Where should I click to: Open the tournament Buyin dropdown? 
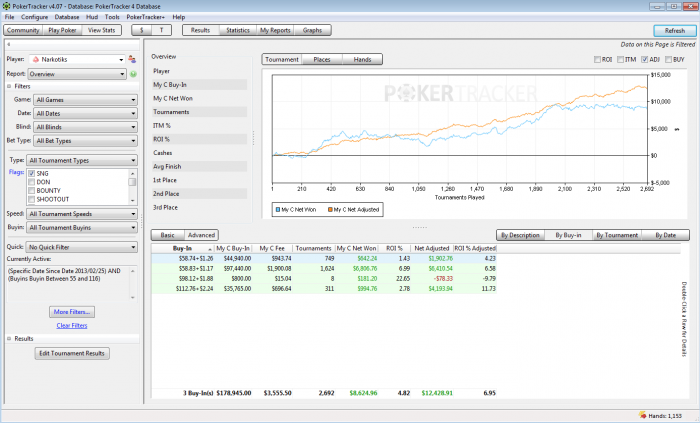[82, 228]
